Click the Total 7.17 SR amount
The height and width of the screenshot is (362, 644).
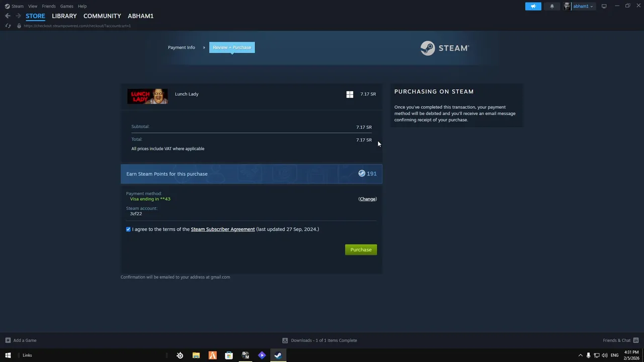pyautogui.click(x=364, y=140)
